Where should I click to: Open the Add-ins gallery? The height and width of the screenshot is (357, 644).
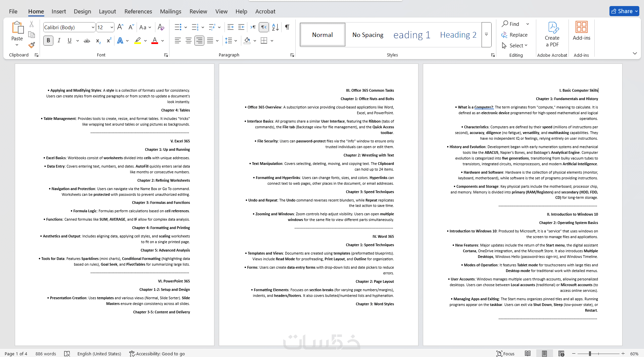[581, 31]
